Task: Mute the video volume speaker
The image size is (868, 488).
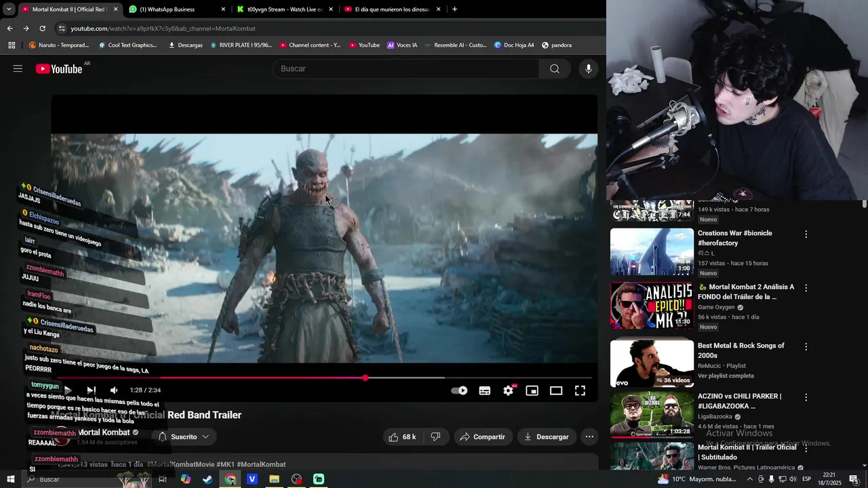Action: 114,390
